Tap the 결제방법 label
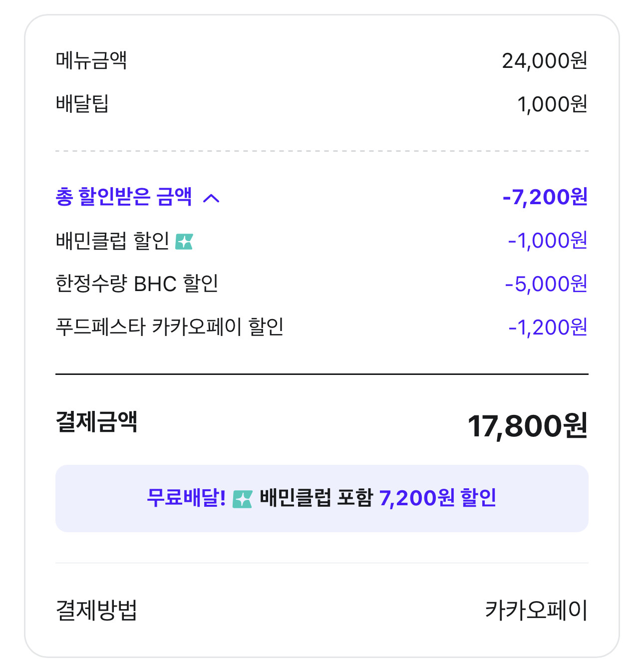Viewport: 644px width, 672px height. click(x=96, y=610)
